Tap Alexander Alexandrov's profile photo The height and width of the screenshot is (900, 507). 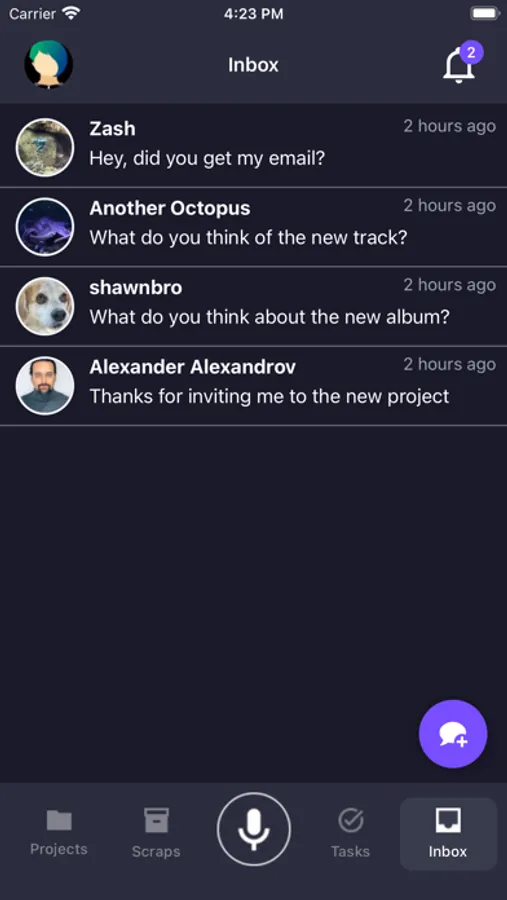[x=45, y=386]
